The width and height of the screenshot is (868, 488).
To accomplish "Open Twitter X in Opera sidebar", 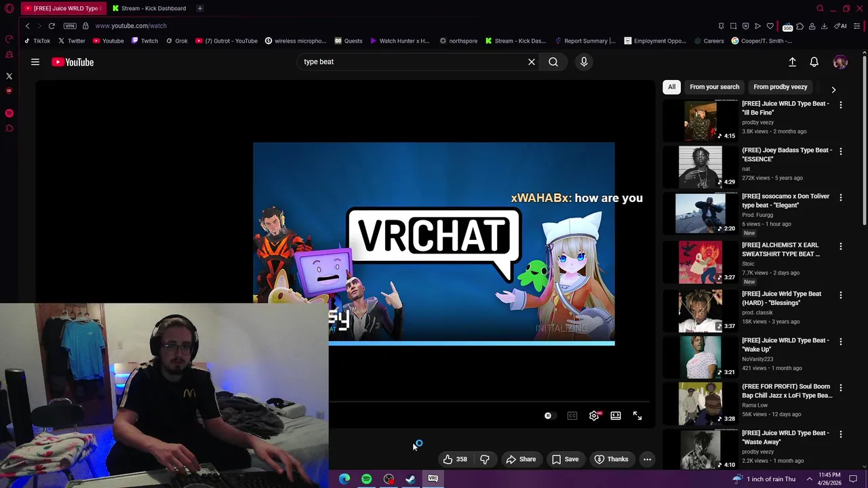I will click(9, 77).
